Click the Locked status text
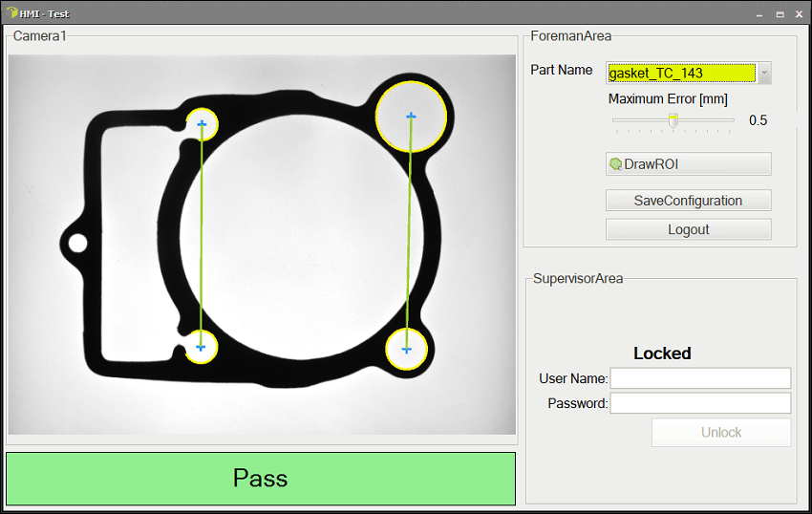The image size is (812, 514). point(662,353)
